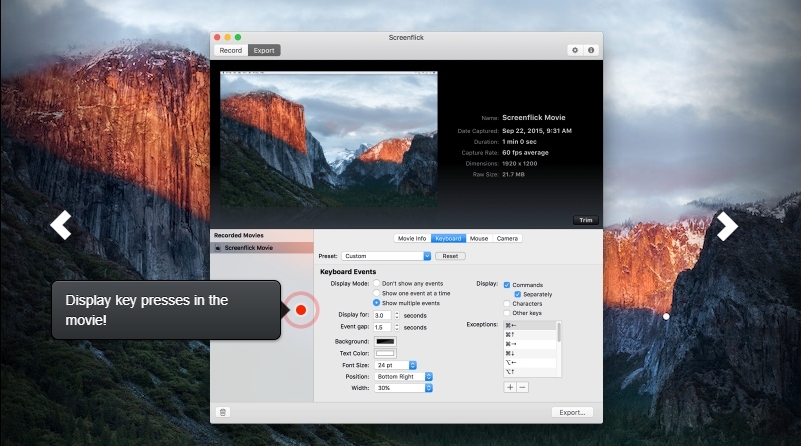Go to next slide with right arrow

click(x=727, y=226)
